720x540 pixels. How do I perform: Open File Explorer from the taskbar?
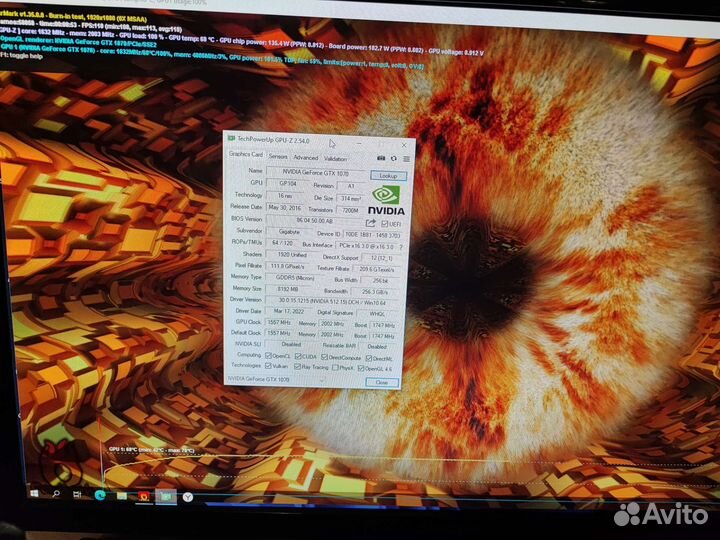coord(121,495)
